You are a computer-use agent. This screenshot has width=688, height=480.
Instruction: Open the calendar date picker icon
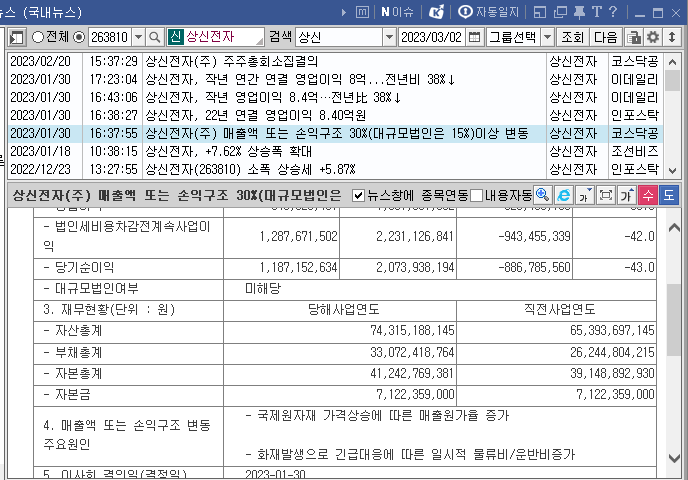pyautogui.click(x=474, y=37)
